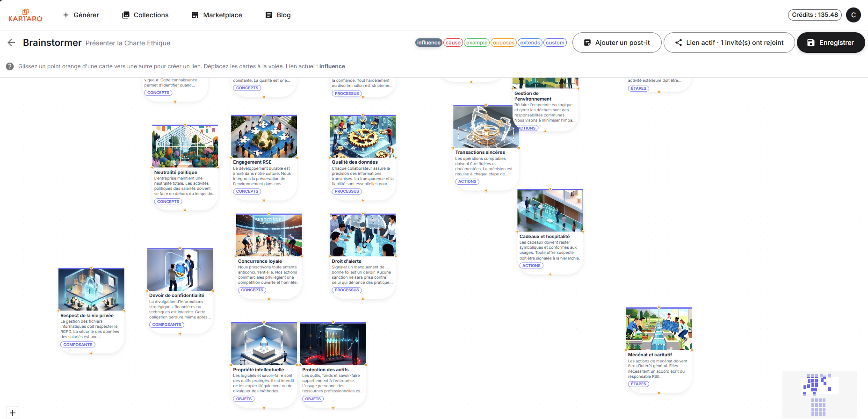Viewport: 868px width, 419px height.
Task: Open the Générer menu
Action: (x=81, y=15)
